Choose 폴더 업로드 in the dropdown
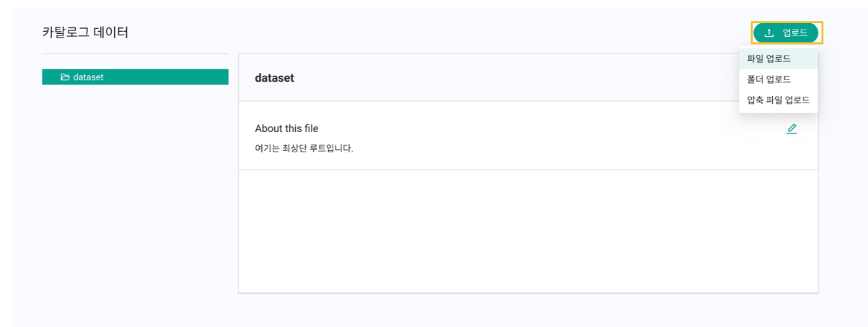 [x=769, y=79]
